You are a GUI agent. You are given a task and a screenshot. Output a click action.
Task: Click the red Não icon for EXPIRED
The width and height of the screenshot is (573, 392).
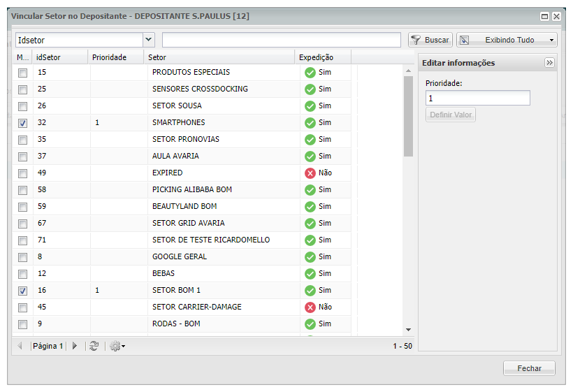point(310,173)
